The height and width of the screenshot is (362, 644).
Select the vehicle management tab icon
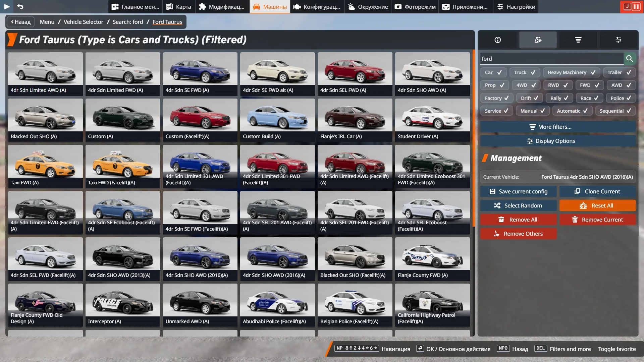pyautogui.click(x=538, y=40)
